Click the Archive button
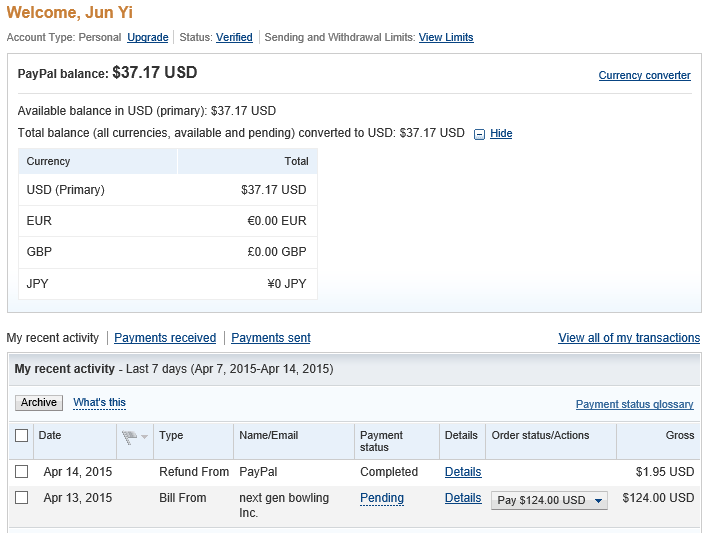Viewport: 704px width, 533px height. point(39,402)
